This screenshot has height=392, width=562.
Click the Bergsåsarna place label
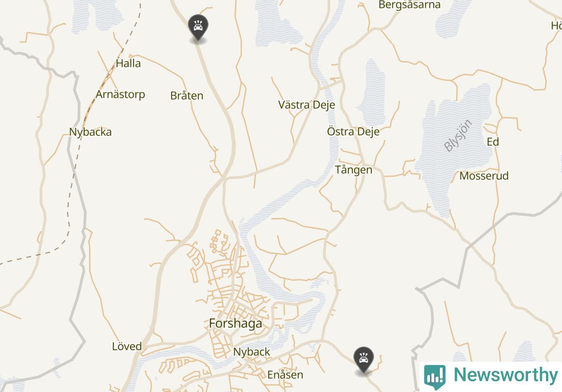(409, 5)
